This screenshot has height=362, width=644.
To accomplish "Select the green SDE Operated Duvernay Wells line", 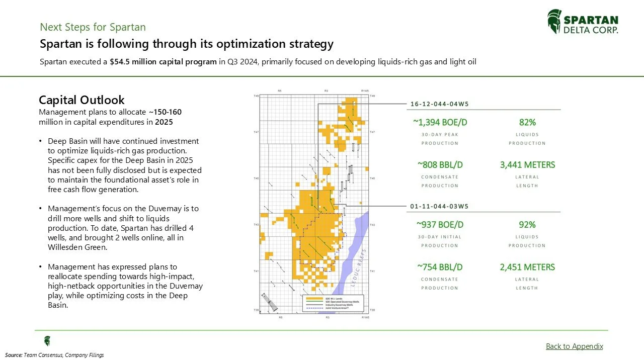I will tap(314, 301).
